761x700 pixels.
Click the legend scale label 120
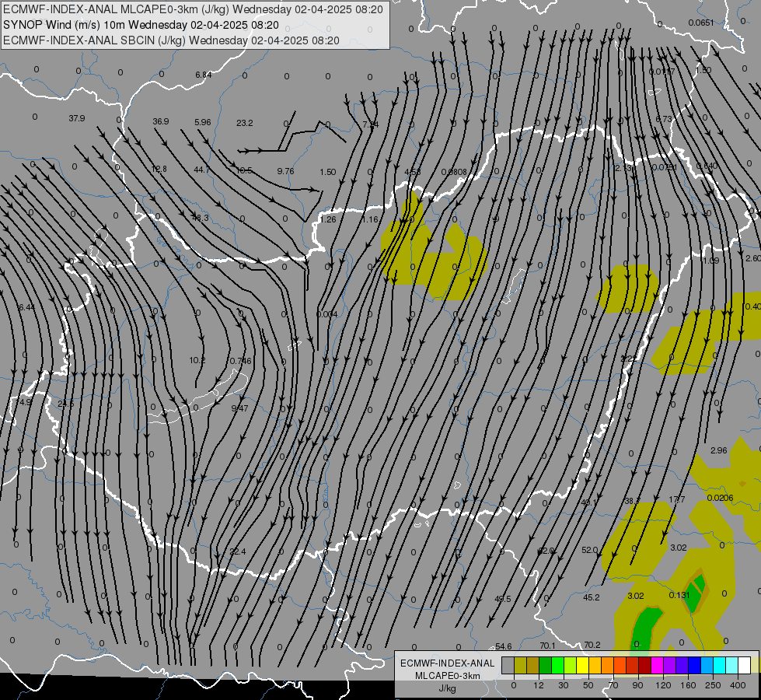pyautogui.click(x=664, y=685)
